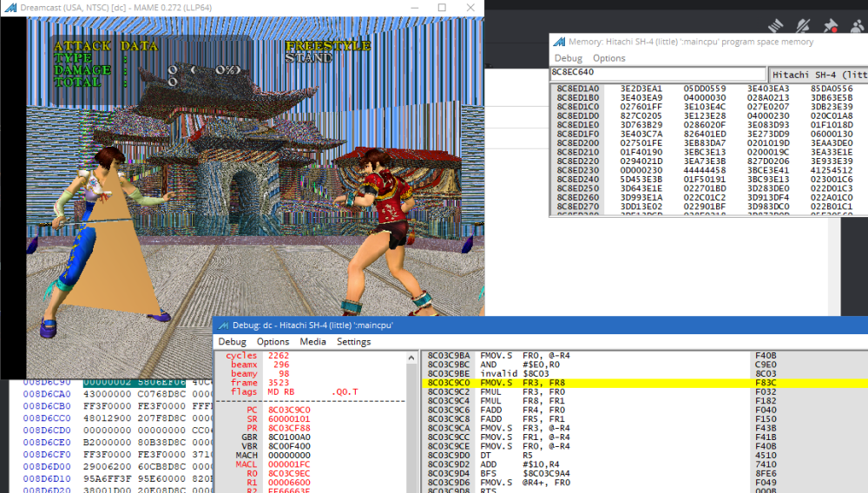This screenshot has width=868, height=493.
Task: Click the MAME icon in Debug window title
Action: click(x=223, y=325)
